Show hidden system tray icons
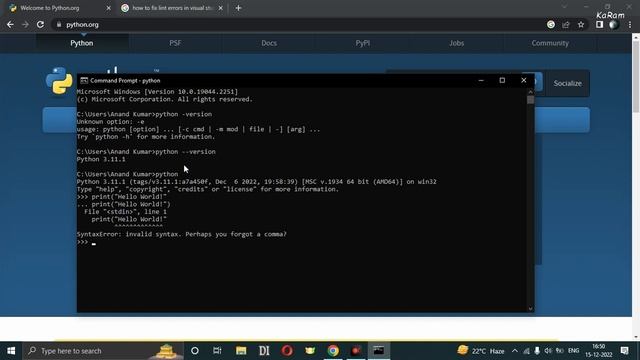The height and width of the screenshot is (360, 640). 515,351
